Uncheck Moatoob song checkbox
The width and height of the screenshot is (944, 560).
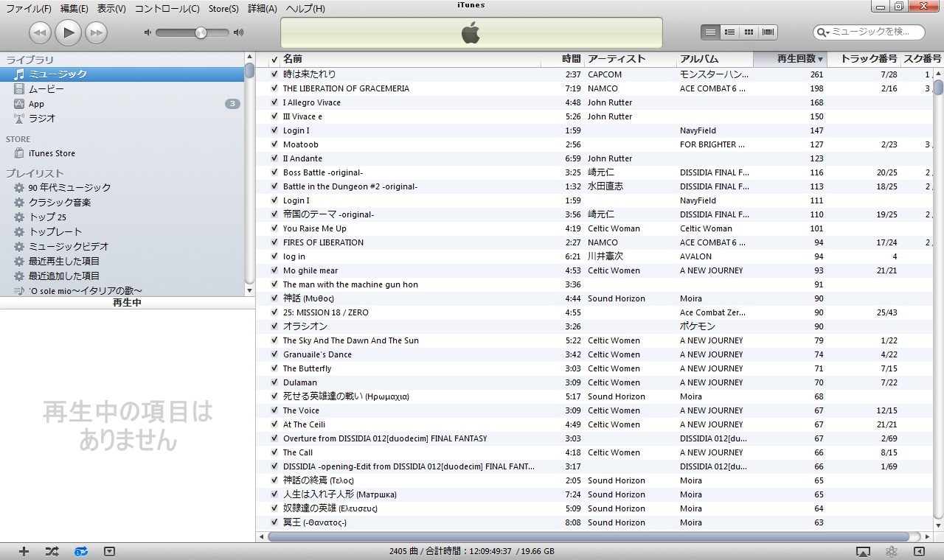274,144
